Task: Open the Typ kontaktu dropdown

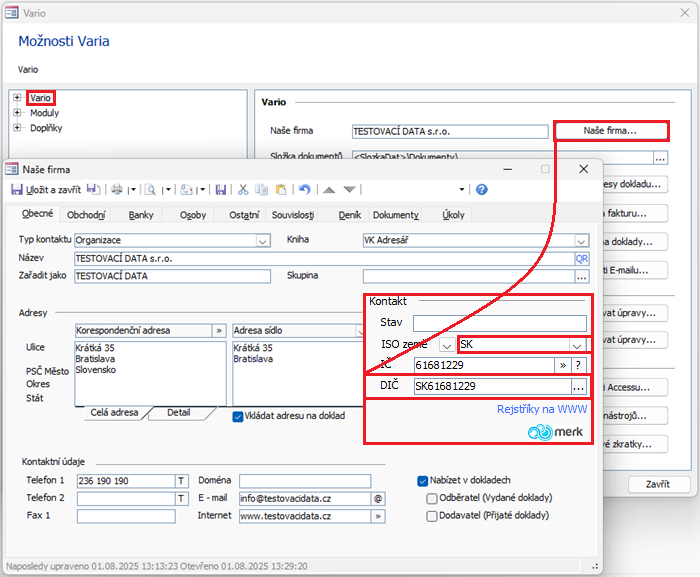Action: [263, 241]
